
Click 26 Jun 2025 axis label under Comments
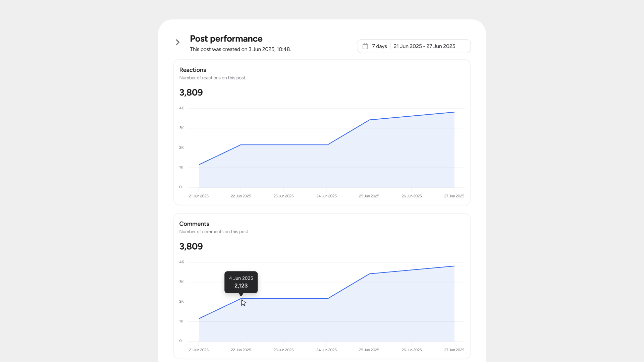412,350
